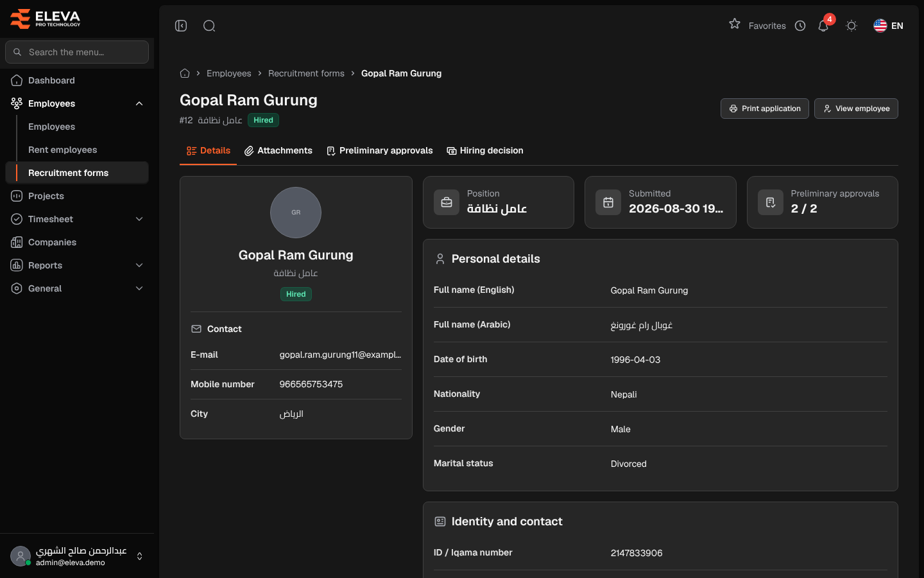Viewport: 924px width, 578px height.
Task: Open the Employees submenu item
Action: pos(51,127)
